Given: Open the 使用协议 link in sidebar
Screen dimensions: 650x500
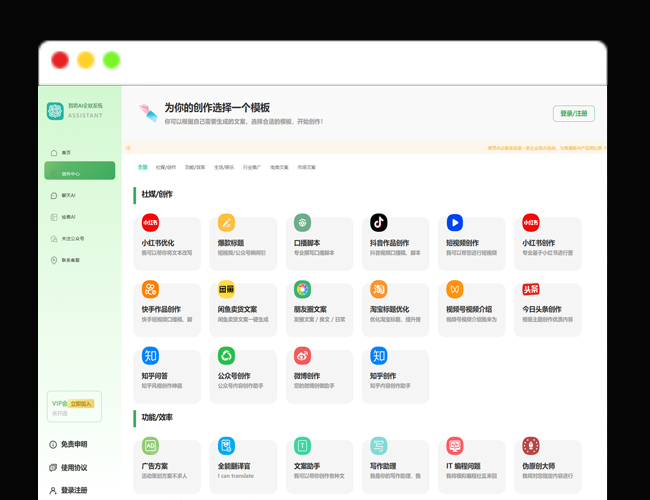Looking at the screenshot, I should (x=73, y=467).
